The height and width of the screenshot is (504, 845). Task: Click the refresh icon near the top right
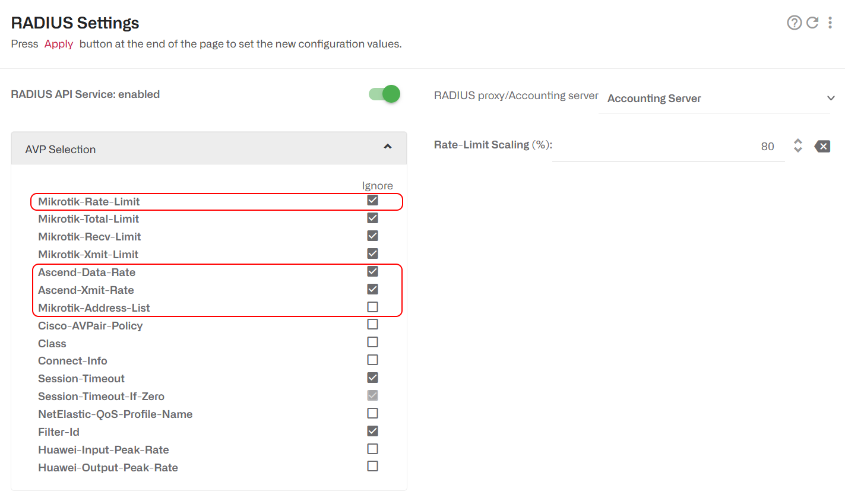pos(812,23)
